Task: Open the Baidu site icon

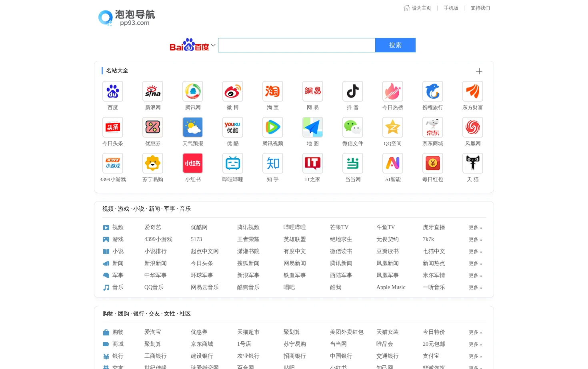Action: (x=113, y=91)
